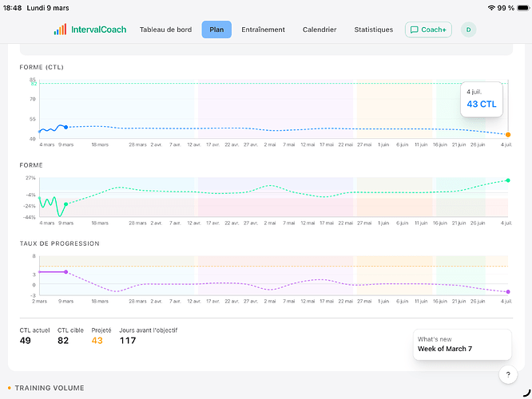Go to the Entraînement tab
This screenshot has height=399, width=532.
coord(263,30)
